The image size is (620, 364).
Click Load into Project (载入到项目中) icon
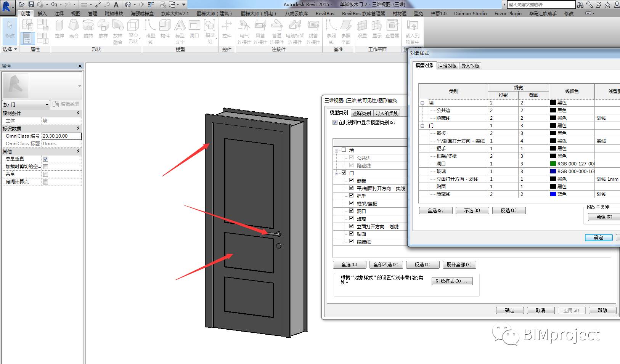point(412,31)
